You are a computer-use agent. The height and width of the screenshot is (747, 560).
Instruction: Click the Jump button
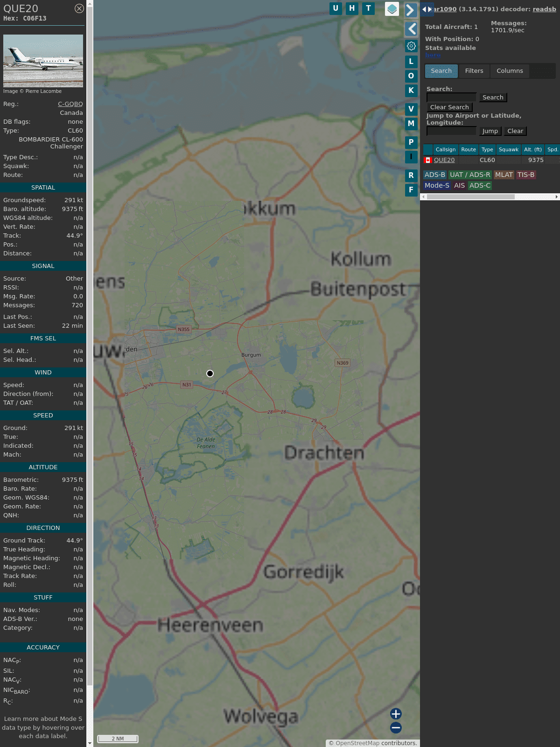pyautogui.click(x=490, y=131)
